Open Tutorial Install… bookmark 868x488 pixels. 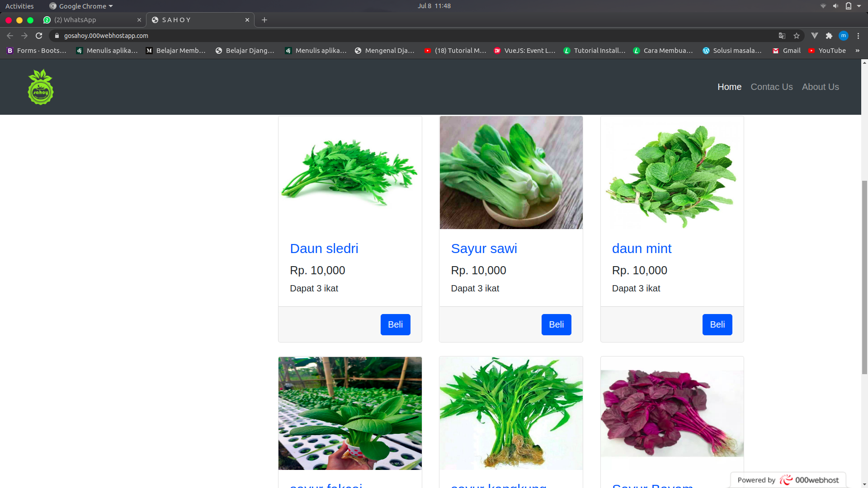tap(594, 51)
